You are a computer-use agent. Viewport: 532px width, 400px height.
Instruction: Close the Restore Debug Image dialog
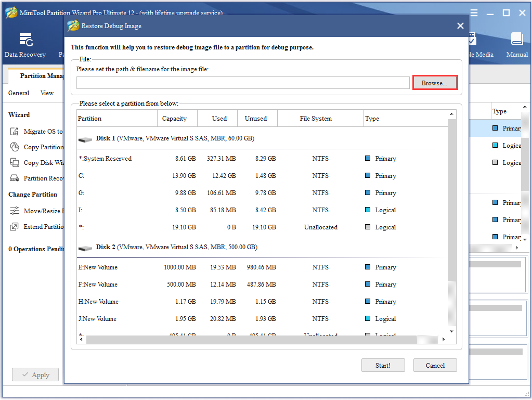coord(460,26)
